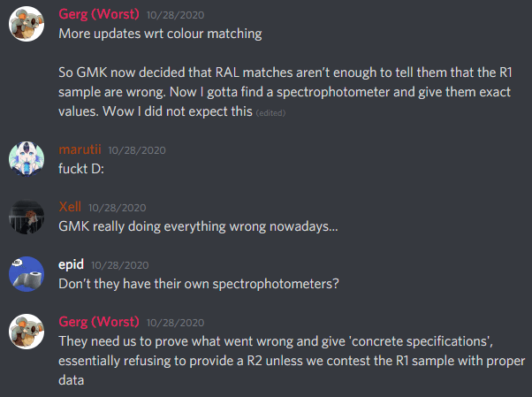
Task: Open the marutii username
Action: click(80, 149)
